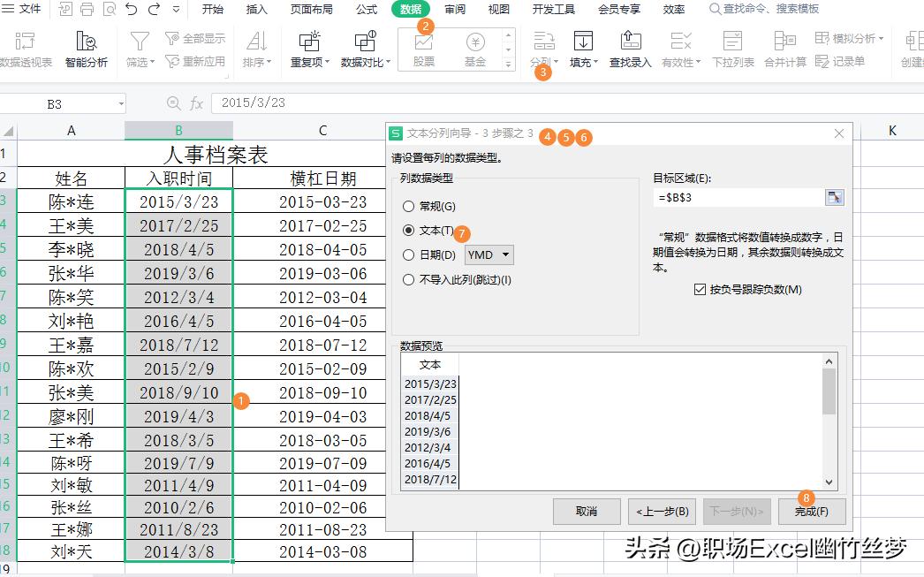The image size is (924, 577).
Task: Open the 股票 stock data tool
Action: [x=425, y=49]
